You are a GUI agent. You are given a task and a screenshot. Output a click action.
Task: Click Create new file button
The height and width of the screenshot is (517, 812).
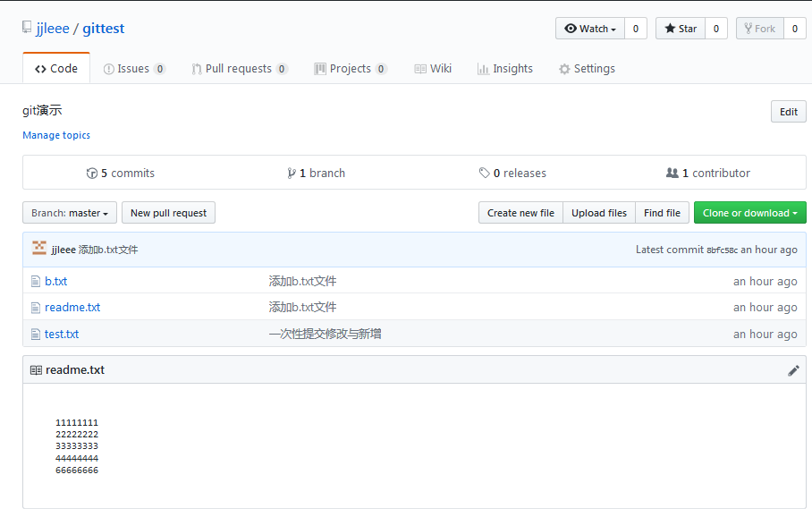click(x=520, y=213)
